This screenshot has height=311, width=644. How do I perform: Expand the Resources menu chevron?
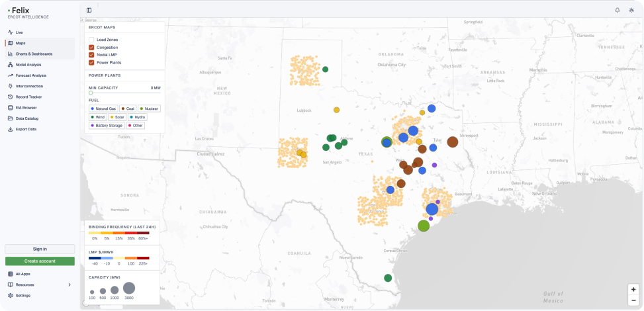tap(69, 285)
